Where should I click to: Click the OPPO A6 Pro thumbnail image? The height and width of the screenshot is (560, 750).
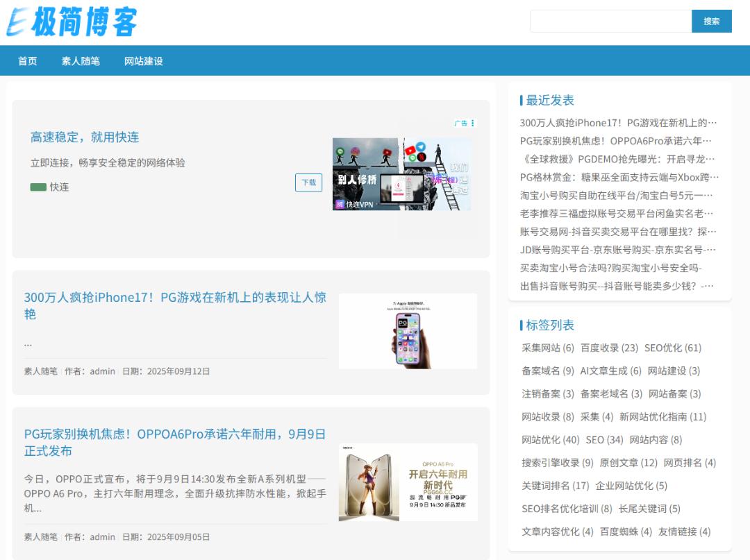coord(408,482)
